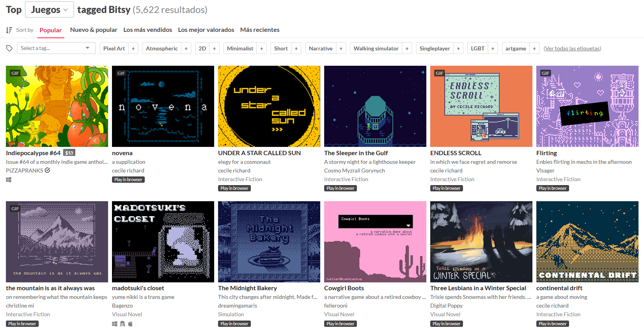Click the plus beside Singleplayer tag
644x330 pixels.
458,48
